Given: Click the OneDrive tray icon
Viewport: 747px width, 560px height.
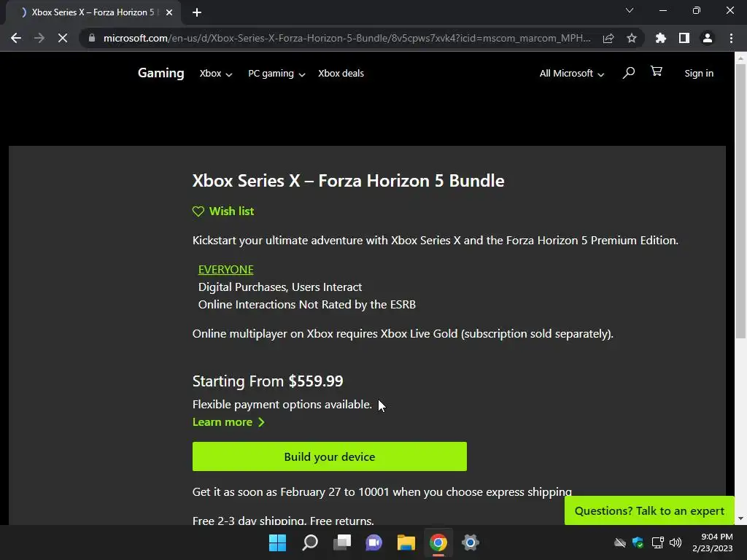Looking at the screenshot, I should pyautogui.click(x=620, y=542).
